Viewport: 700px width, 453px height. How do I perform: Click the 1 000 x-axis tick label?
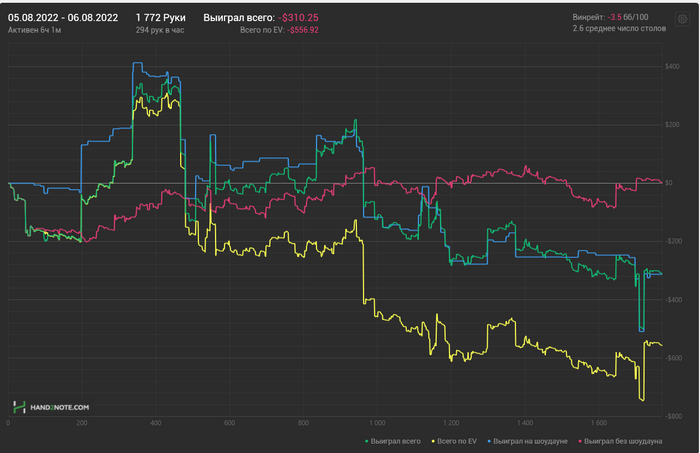(377, 423)
